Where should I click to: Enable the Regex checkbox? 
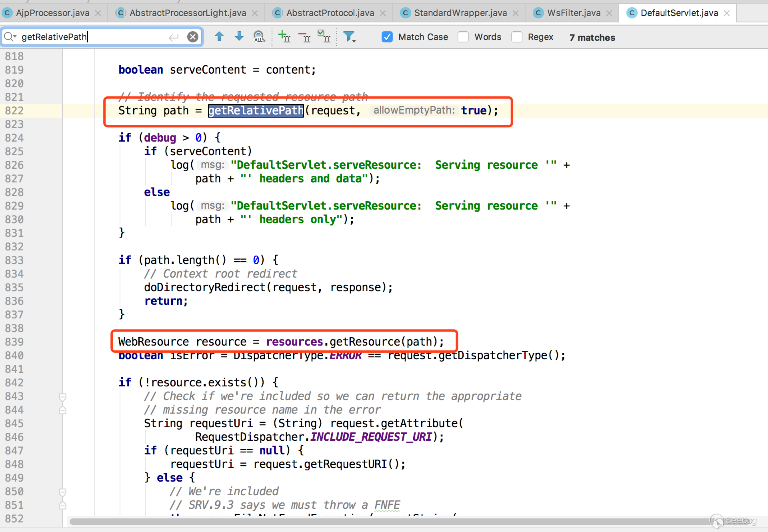517,37
